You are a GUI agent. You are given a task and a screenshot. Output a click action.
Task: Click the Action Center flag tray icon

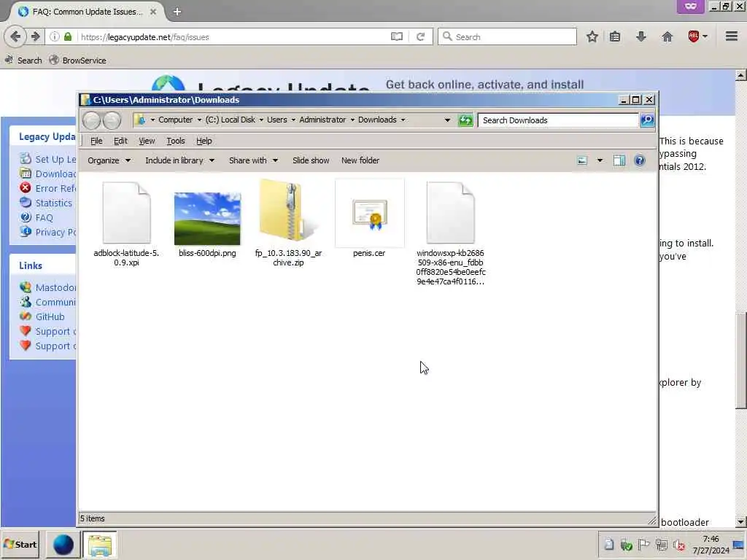point(643,545)
